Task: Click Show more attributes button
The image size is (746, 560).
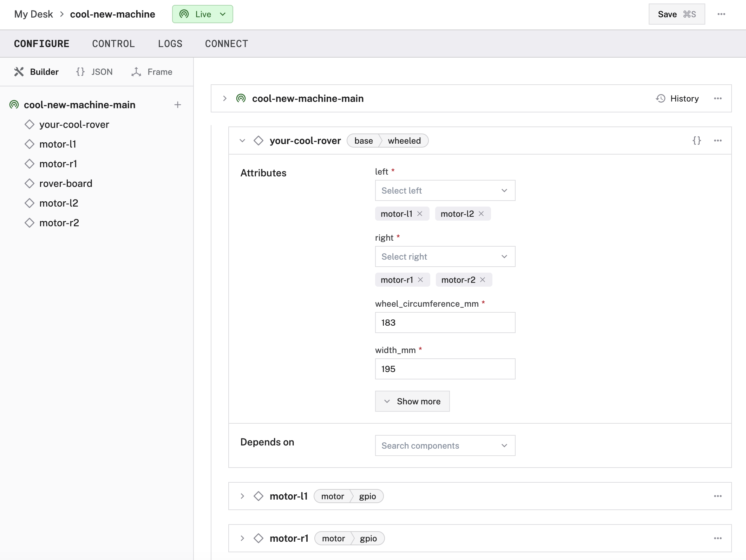Action: tap(412, 401)
